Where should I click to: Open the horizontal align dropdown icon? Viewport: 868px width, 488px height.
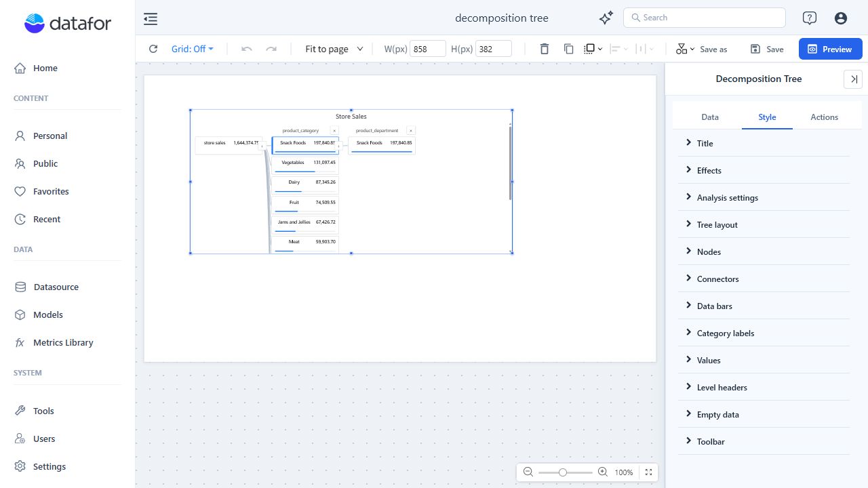click(618, 49)
